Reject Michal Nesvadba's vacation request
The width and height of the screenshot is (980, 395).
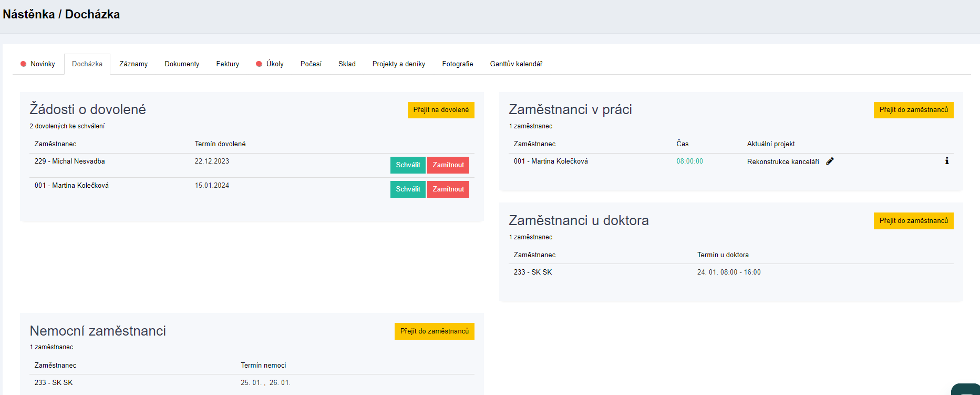[x=448, y=165]
